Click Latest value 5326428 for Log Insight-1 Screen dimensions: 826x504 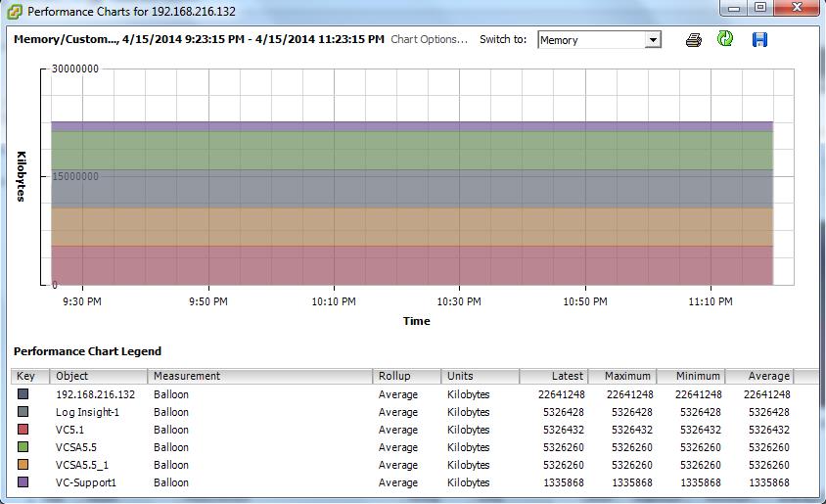pos(564,412)
